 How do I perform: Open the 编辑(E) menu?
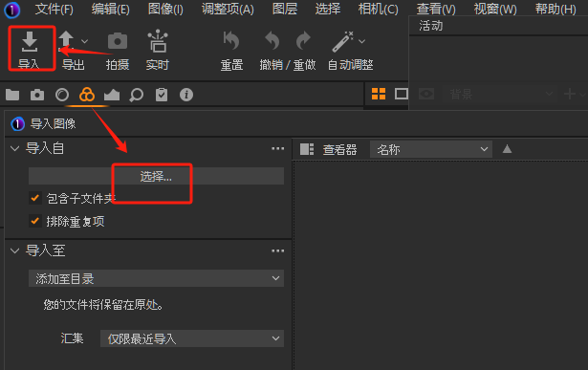click(111, 9)
